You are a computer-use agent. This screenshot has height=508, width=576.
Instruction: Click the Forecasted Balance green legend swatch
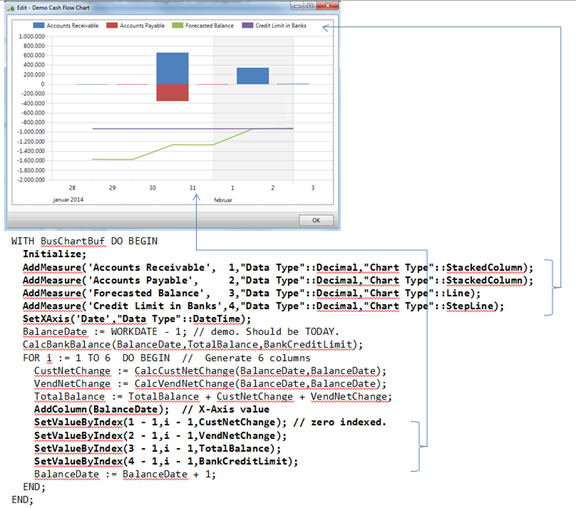[x=177, y=25]
